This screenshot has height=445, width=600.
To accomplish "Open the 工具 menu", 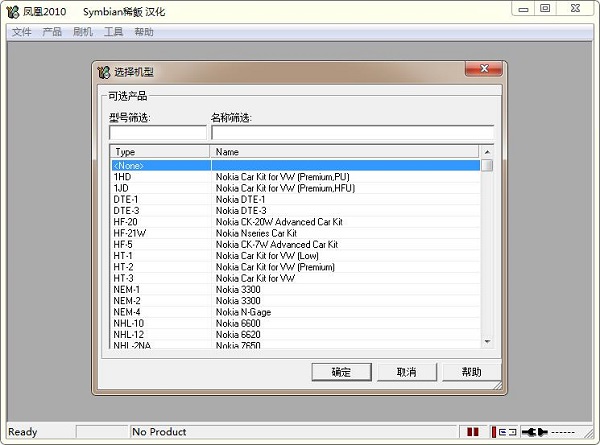I will tap(113, 32).
